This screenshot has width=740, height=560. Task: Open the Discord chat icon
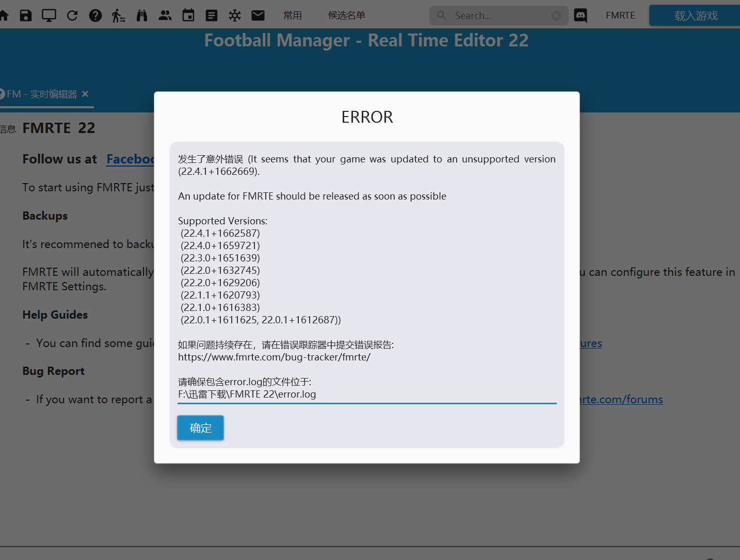(581, 15)
